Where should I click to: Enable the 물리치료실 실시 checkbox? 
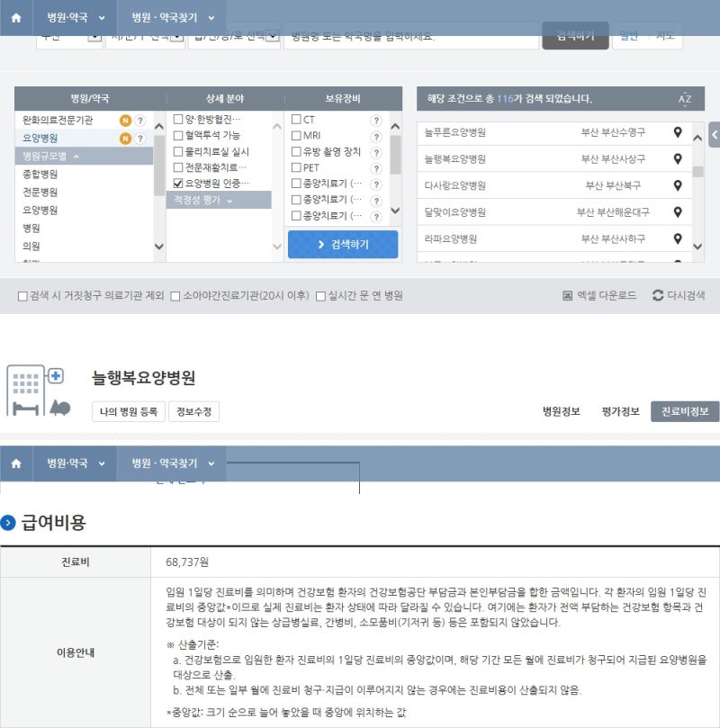coord(178,151)
